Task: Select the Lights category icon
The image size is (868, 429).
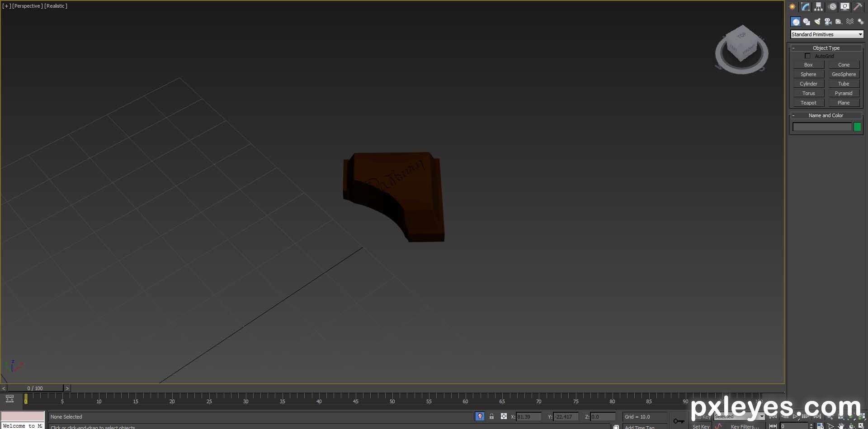Action: point(817,22)
